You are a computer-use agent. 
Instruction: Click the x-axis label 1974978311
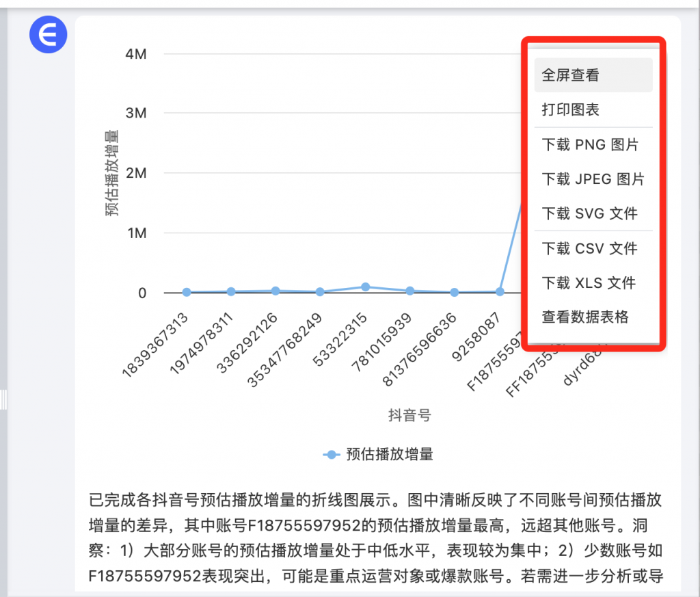click(201, 343)
